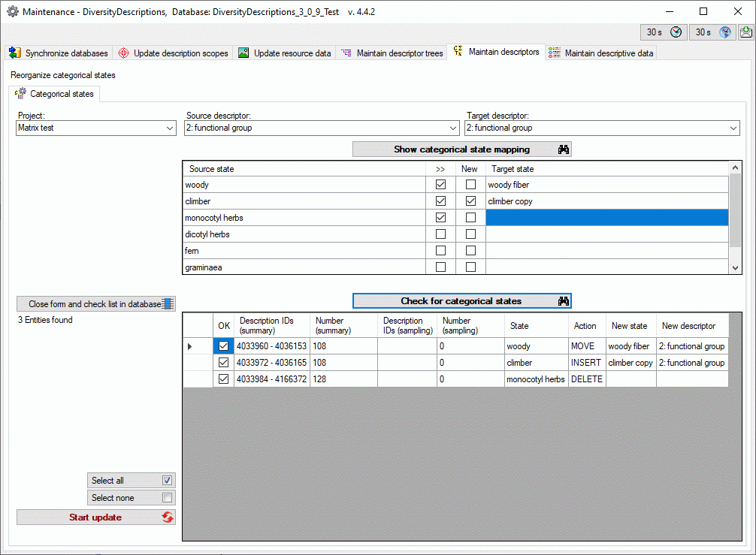Uncheck OK for the woody MOVE row

(x=223, y=346)
